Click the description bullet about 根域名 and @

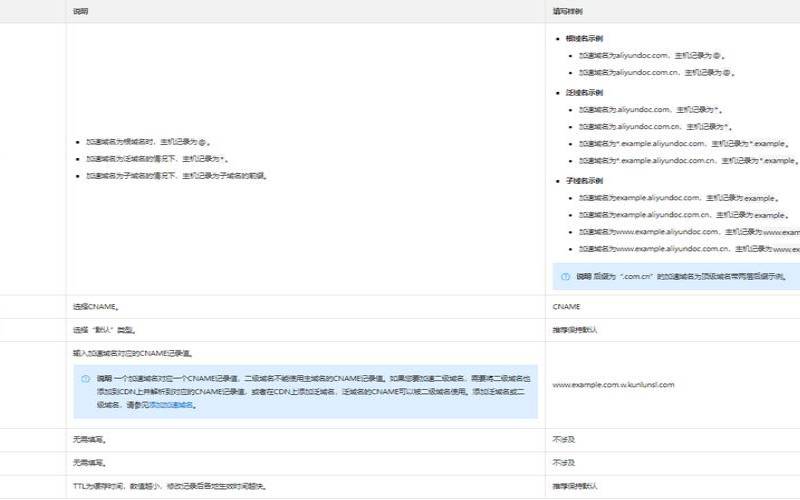coord(148,142)
